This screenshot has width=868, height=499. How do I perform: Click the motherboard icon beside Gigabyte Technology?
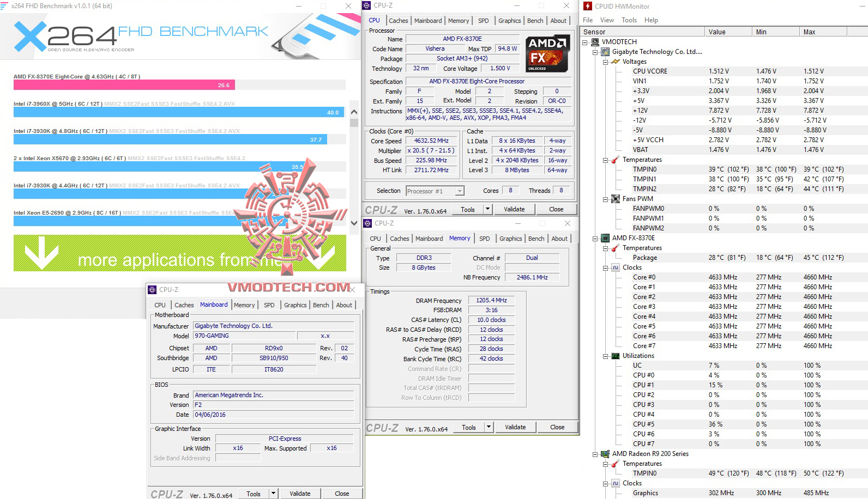click(605, 52)
